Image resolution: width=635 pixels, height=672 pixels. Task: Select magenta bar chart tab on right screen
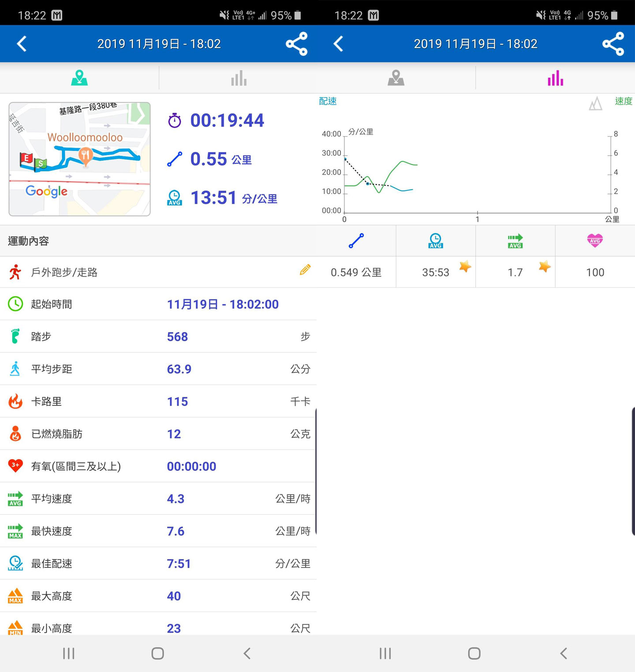click(x=555, y=78)
